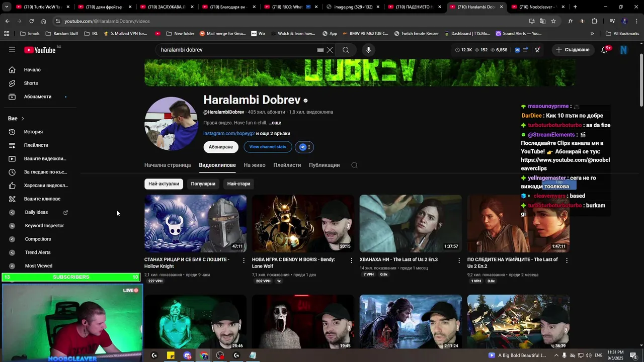
Task: Open the YouTube hamburger guide menu
Action: (x=12, y=50)
